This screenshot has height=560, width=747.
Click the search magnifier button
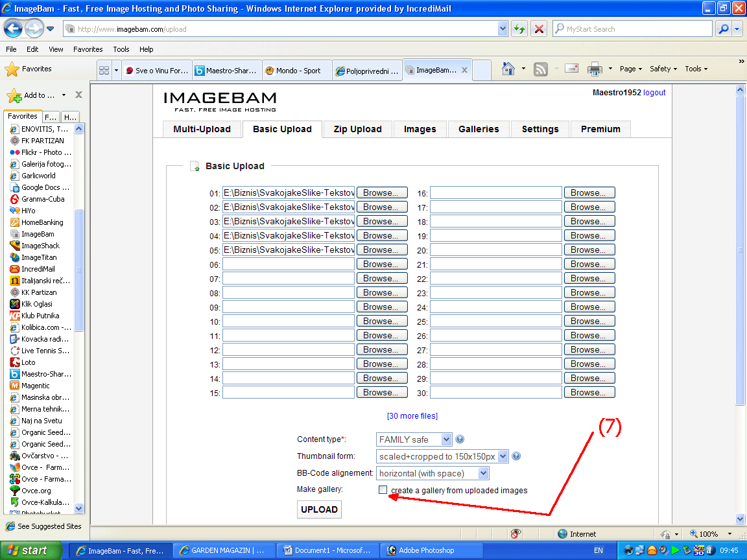click(x=723, y=29)
